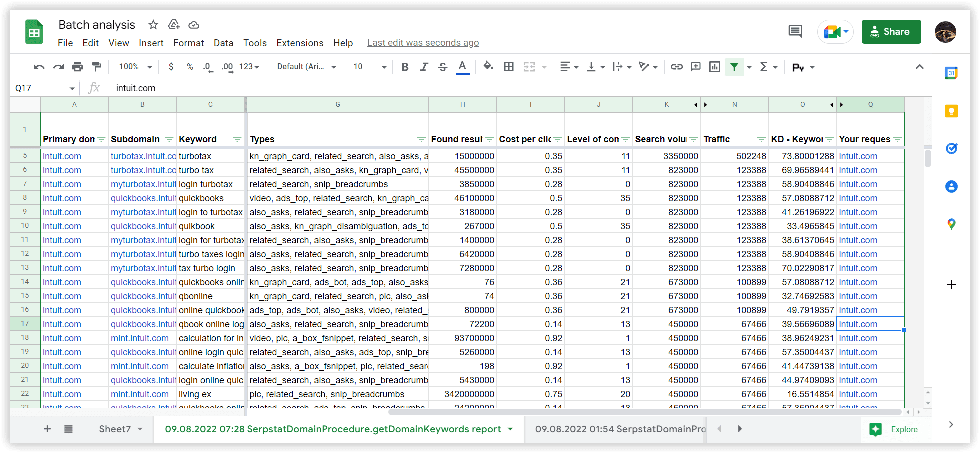Image resolution: width=980 pixels, height=453 pixels.
Task: Open Google Calendar side panel
Action: 951,73
